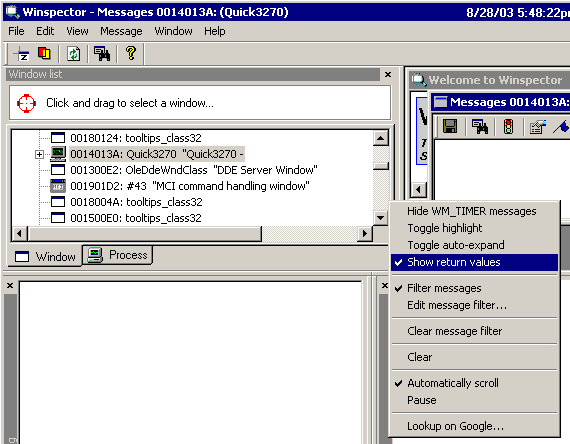Select 001500E0: tooltips_class32 tree item
Image resolution: width=570 pixels, height=444 pixels.
point(136,218)
